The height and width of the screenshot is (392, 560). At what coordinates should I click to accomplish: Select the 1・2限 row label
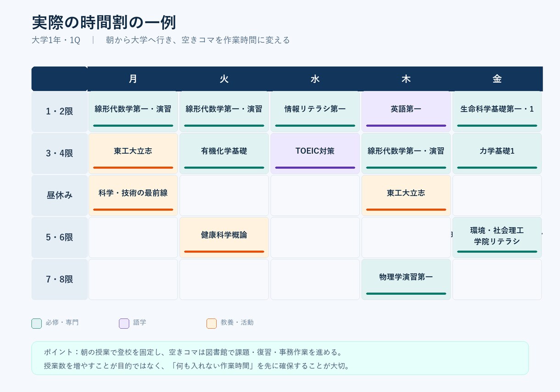(x=60, y=112)
